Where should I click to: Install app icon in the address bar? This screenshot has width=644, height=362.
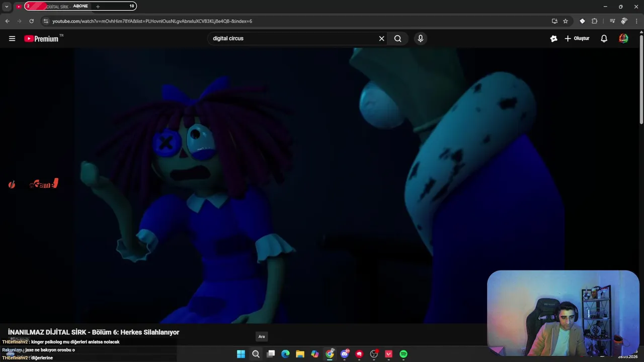coord(554,21)
